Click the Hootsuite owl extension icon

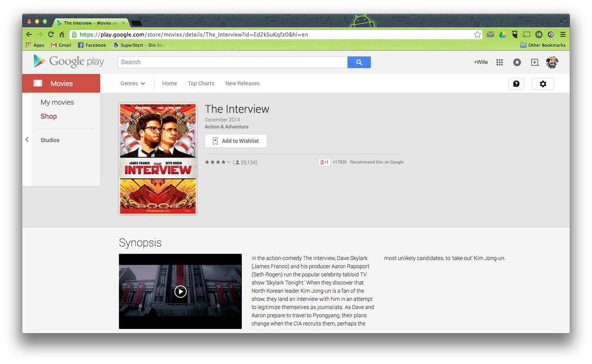(514, 35)
